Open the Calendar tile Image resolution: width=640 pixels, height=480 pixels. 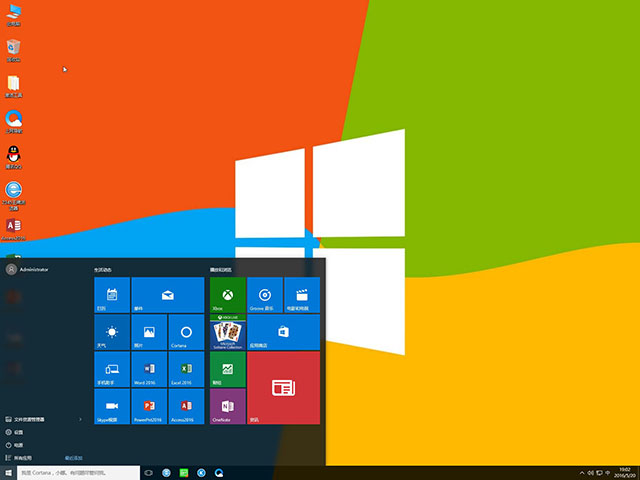112,294
